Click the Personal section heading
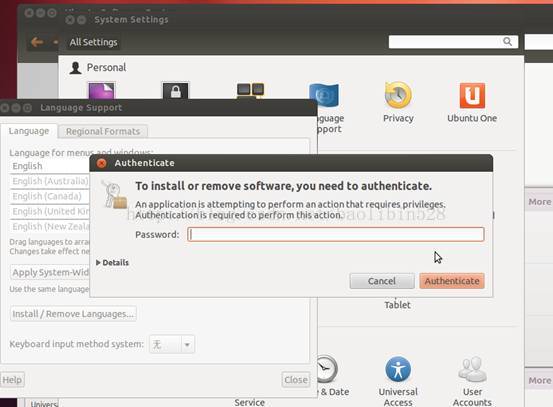 pyautogui.click(x=106, y=67)
